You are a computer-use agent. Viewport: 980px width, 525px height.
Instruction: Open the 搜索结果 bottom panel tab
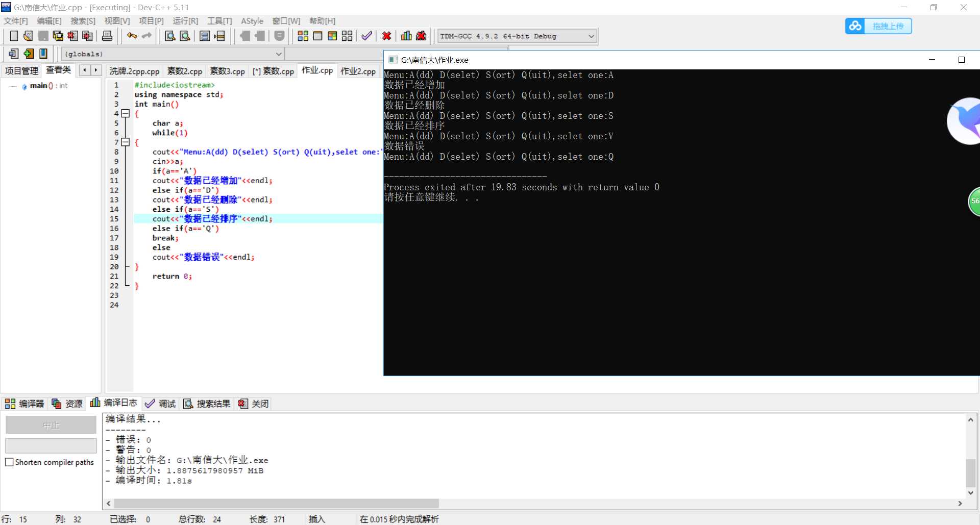(207, 404)
